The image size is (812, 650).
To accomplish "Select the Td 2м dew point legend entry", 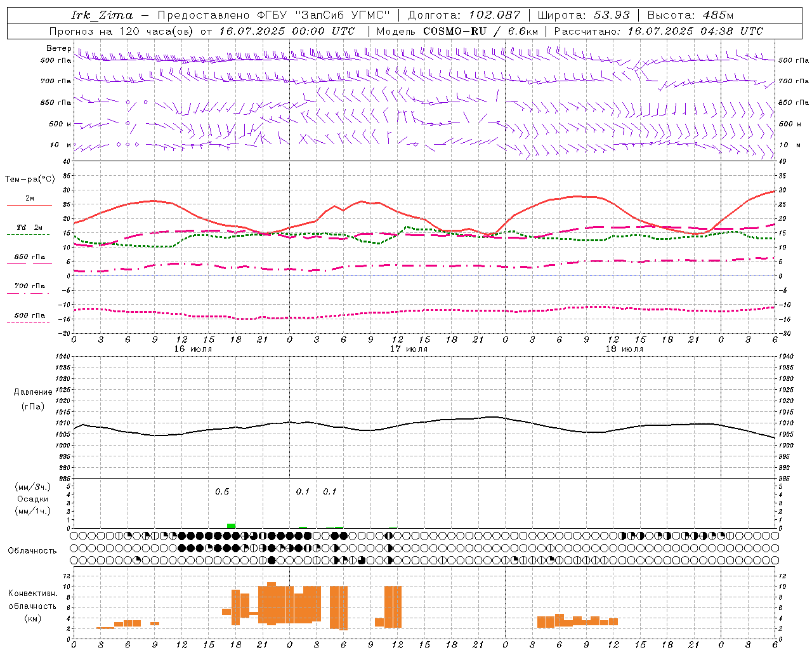I will pyautogui.click(x=30, y=227).
